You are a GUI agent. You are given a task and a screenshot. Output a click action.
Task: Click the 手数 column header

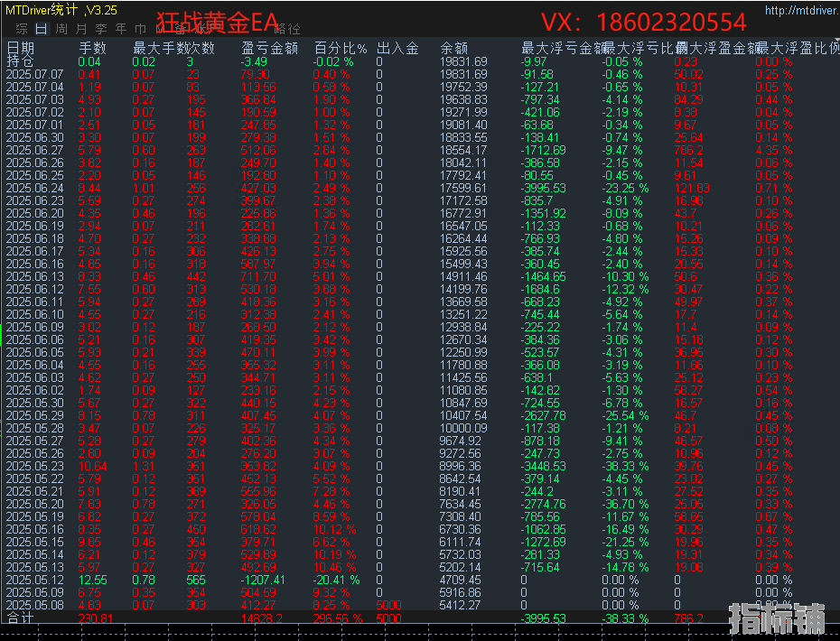93,48
